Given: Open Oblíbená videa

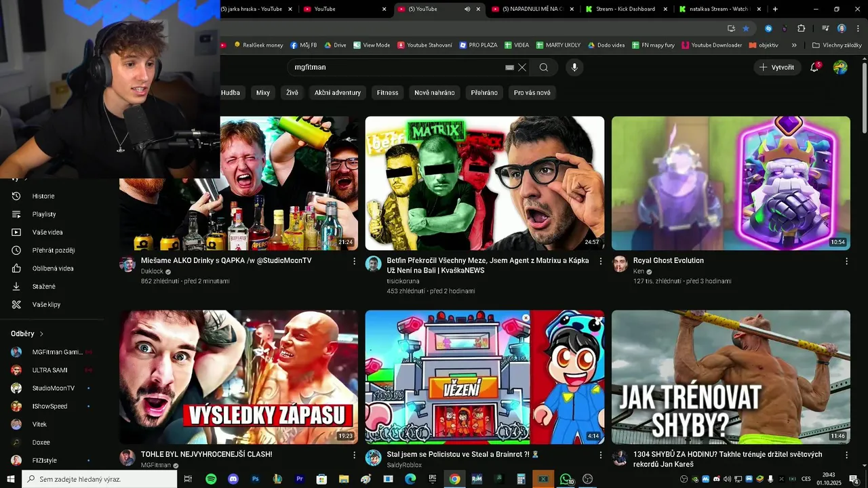Looking at the screenshot, I should [x=52, y=268].
